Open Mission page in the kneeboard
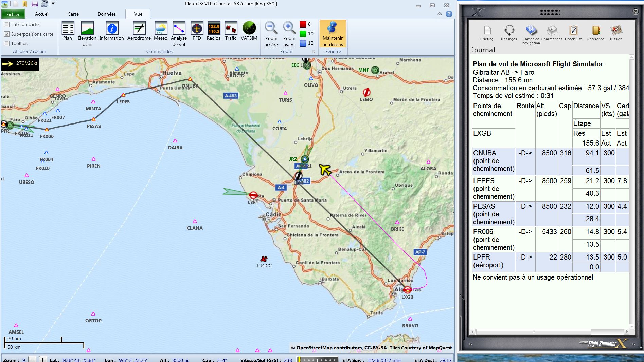 (x=616, y=33)
